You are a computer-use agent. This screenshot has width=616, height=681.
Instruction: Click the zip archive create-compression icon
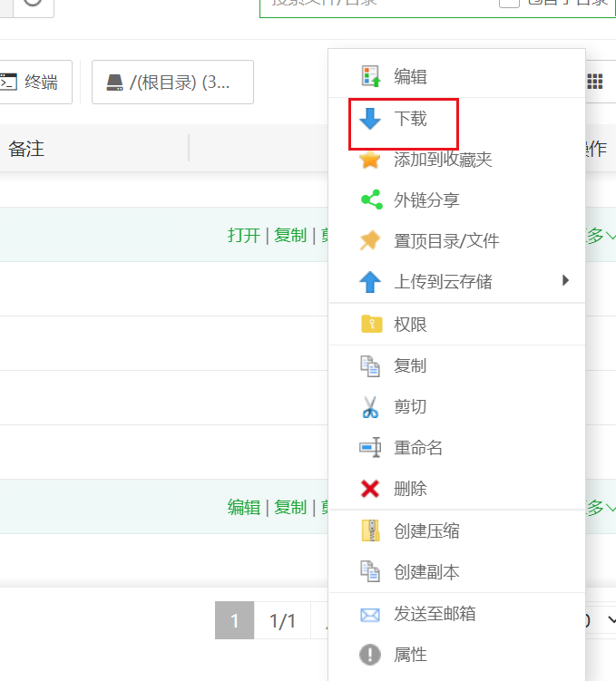[x=370, y=530]
